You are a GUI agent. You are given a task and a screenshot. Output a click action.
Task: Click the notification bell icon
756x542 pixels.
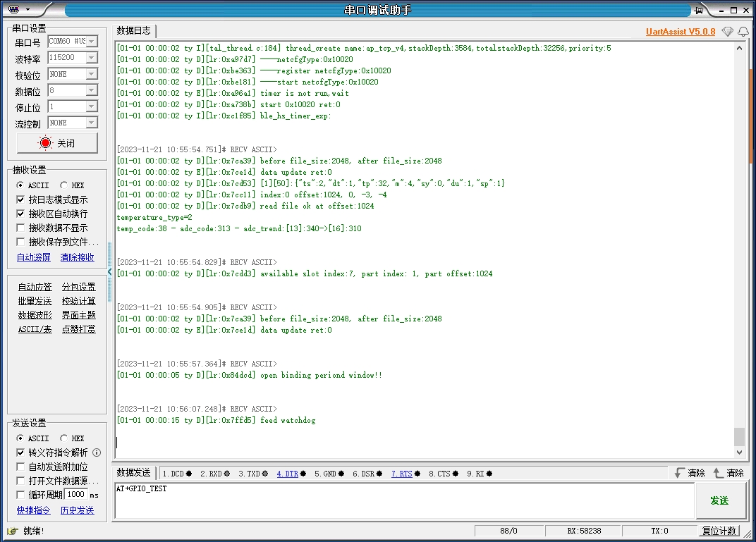tap(743, 32)
